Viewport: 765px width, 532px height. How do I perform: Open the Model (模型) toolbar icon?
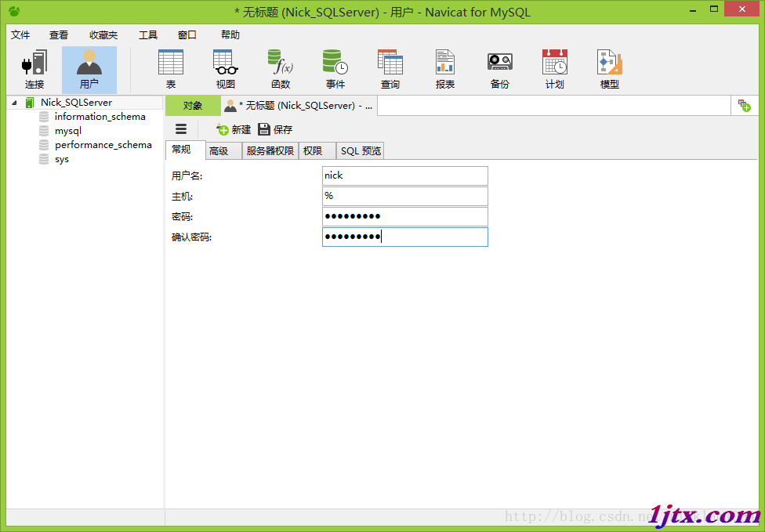pyautogui.click(x=609, y=70)
